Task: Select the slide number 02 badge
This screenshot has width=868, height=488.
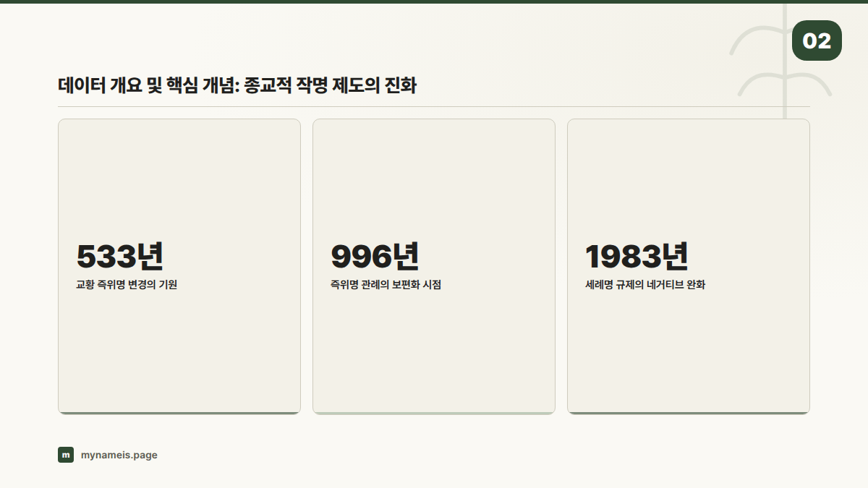Action: 817,40
